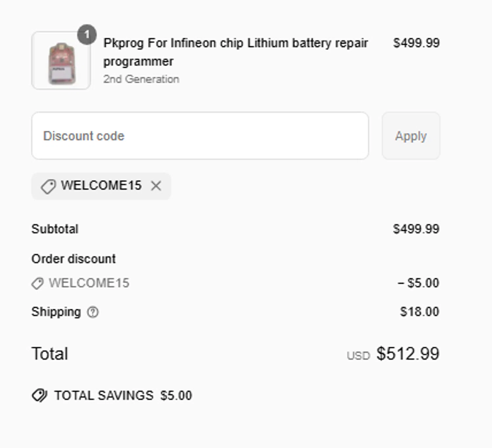Remove the WELCOME15 discount code
The height and width of the screenshot is (448, 492).
tap(156, 186)
